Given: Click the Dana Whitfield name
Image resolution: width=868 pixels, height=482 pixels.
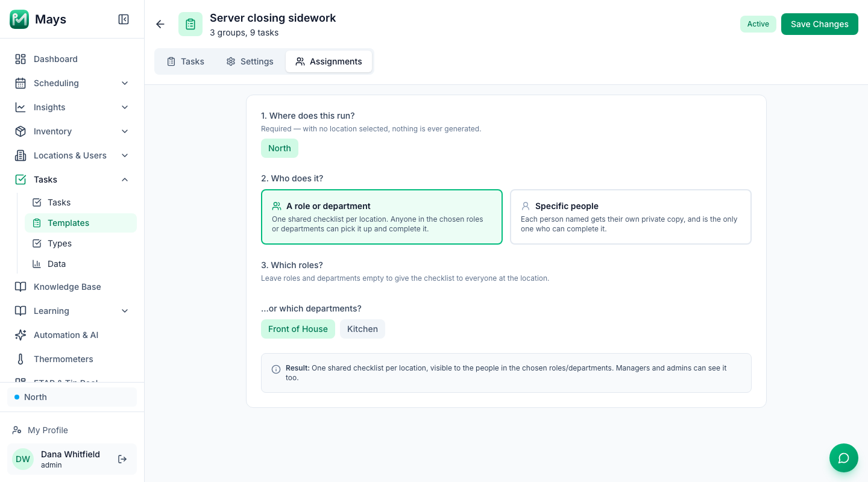Looking at the screenshot, I should click(x=71, y=454).
